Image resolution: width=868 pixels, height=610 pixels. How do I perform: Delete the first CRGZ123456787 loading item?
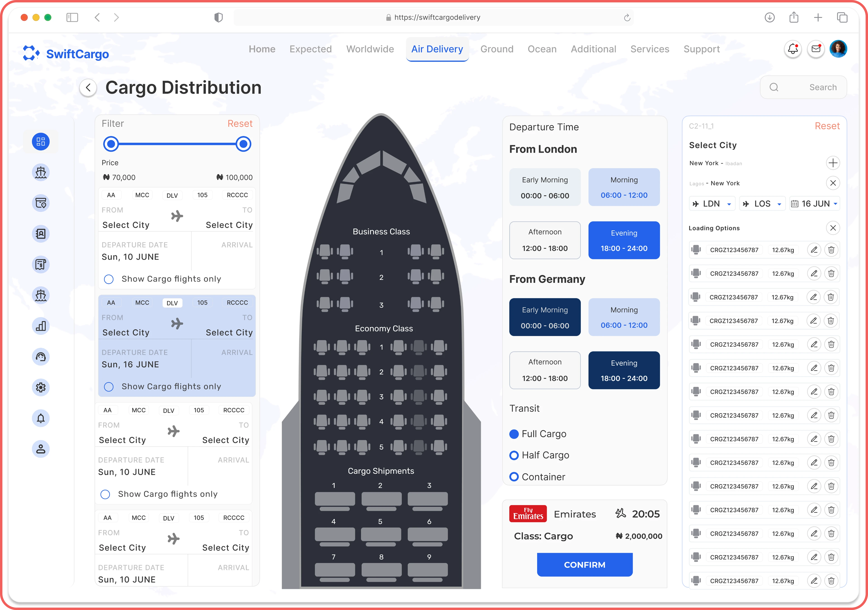pos(831,250)
